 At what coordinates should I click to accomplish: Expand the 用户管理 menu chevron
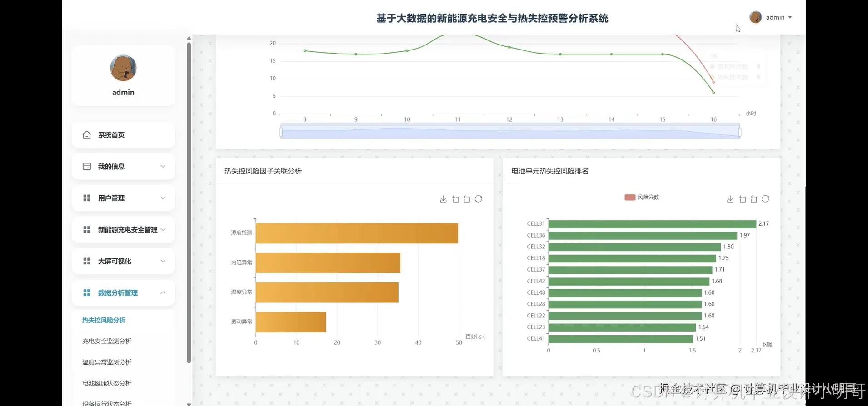click(163, 198)
